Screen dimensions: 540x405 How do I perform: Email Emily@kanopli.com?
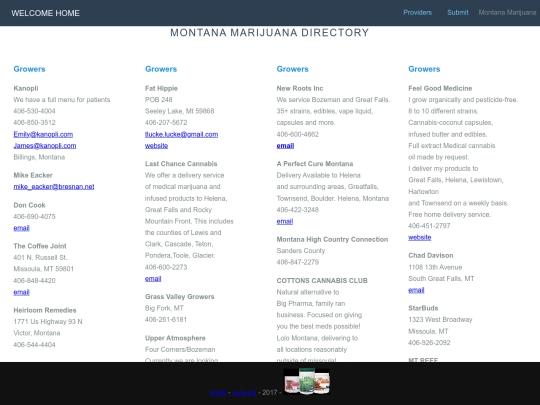tap(43, 134)
